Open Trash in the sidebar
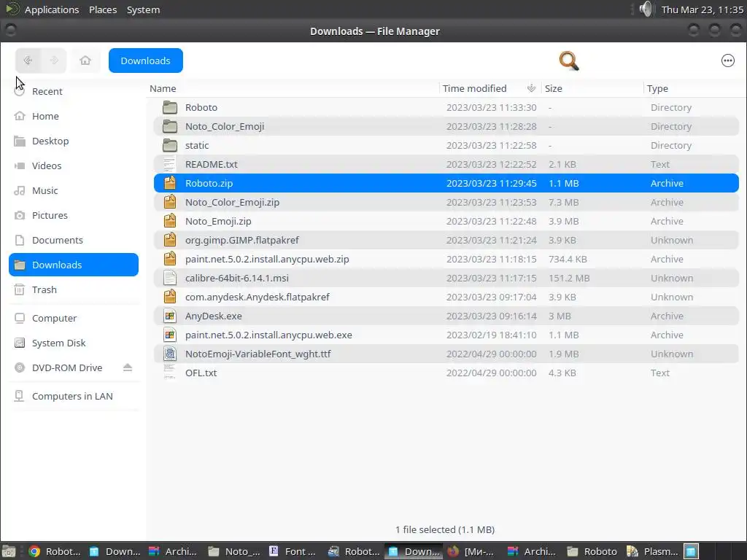This screenshot has width=747, height=560. coord(74,289)
